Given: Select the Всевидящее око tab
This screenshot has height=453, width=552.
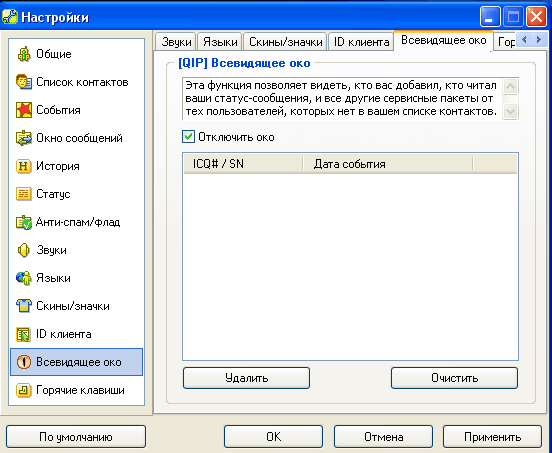Looking at the screenshot, I should tap(444, 40).
